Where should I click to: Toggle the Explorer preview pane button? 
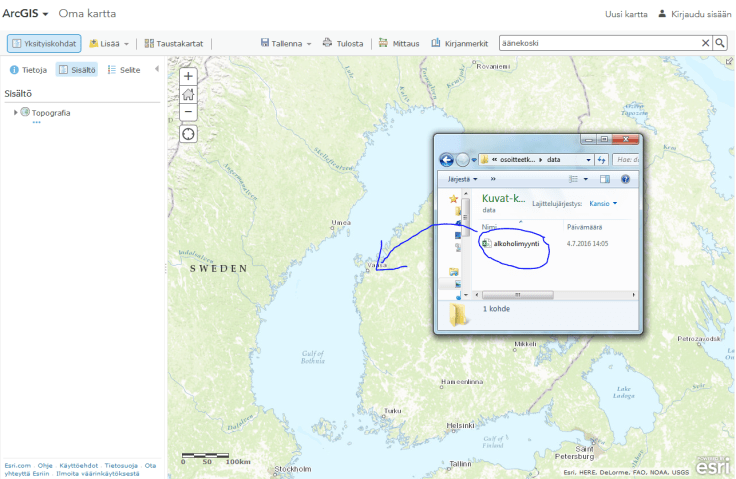coord(604,179)
